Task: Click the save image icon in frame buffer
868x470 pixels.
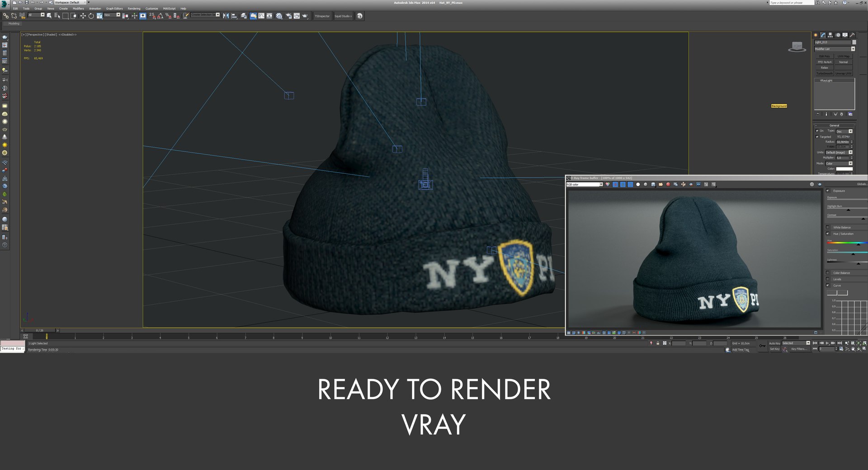Action: (x=653, y=185)
